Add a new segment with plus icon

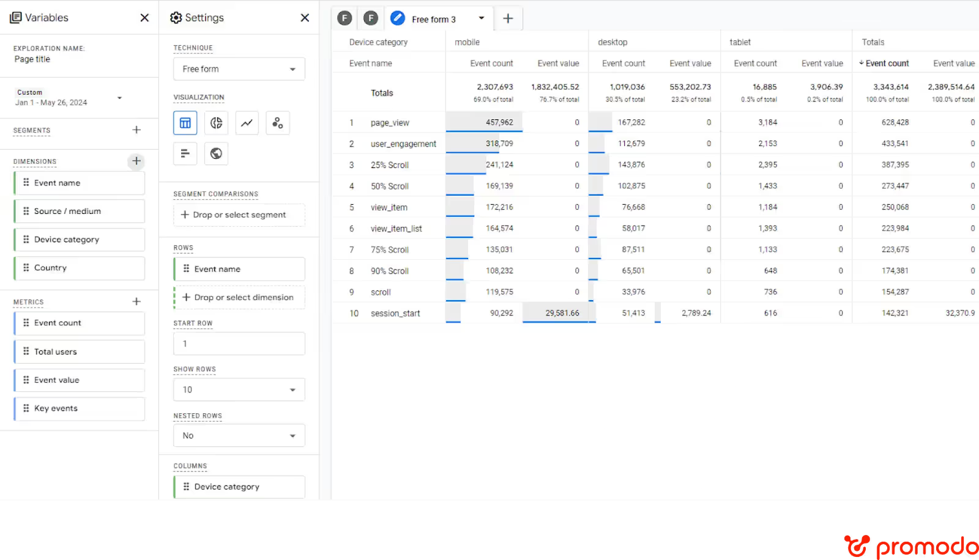click(x=136, y=130)
